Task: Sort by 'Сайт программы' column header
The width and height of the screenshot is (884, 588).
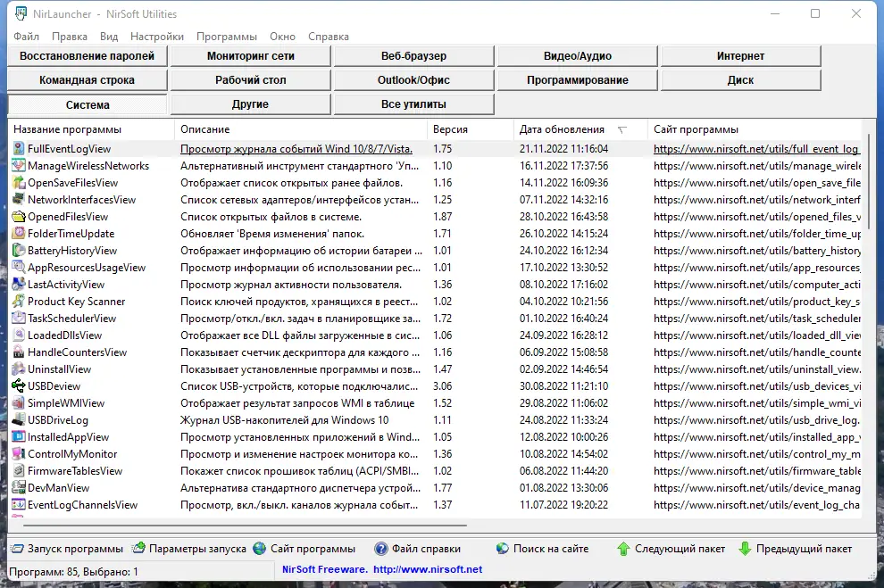Action: 755,129
